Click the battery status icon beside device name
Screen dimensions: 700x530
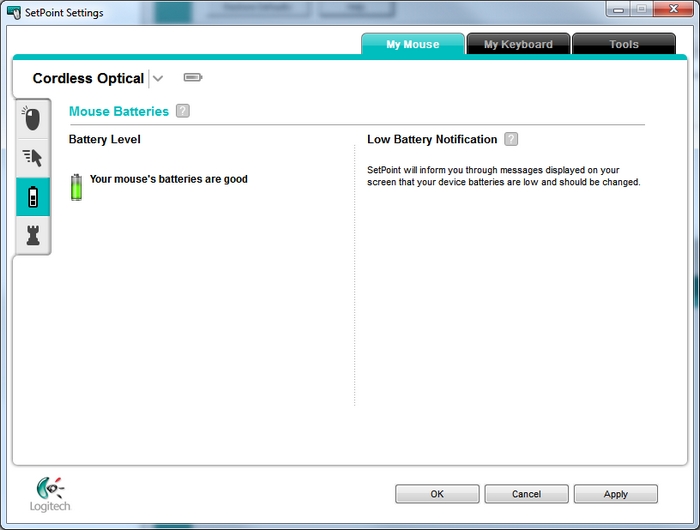click(193, 78)
